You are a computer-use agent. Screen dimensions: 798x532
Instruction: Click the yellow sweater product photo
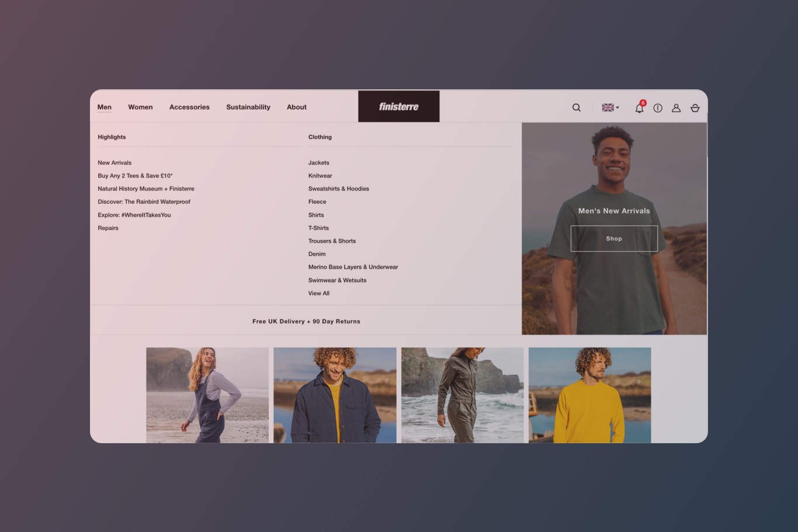click(x=589, y=395)
